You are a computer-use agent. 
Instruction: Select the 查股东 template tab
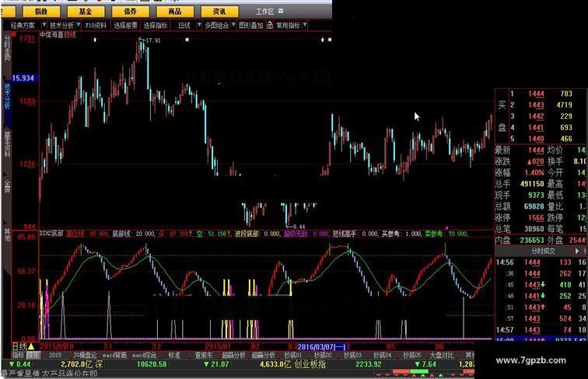click(x=204, y=355)
